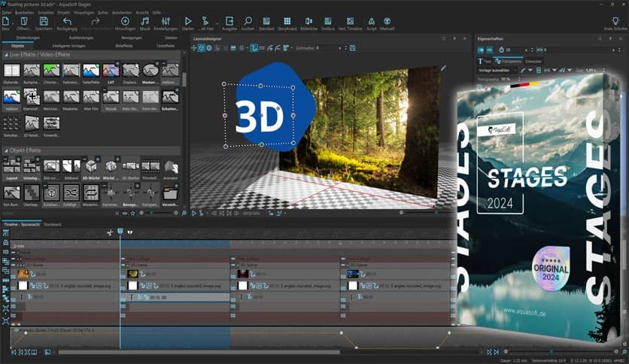
Task: Open the Hilfe menu
Action: [x=156, y=13]
